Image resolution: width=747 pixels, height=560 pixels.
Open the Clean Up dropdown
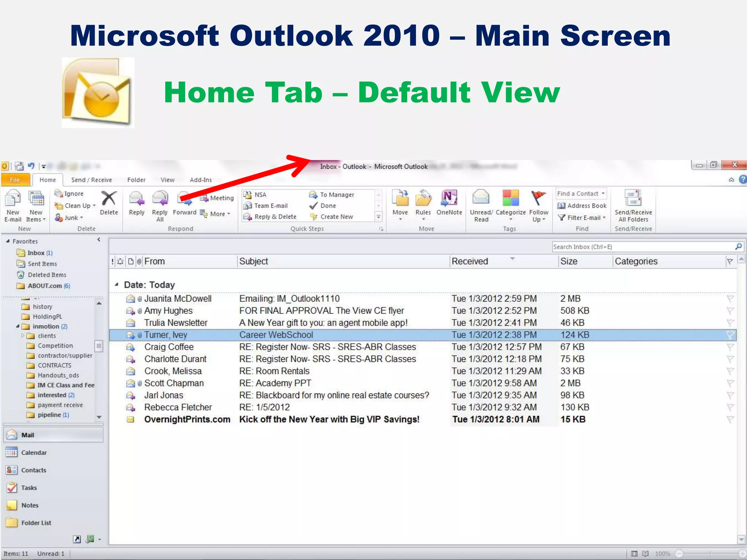(x=75, y=206)
